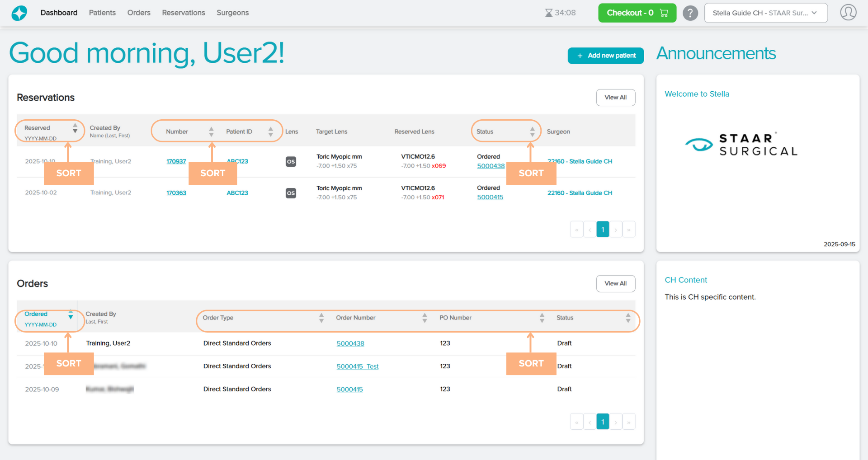Click the green Checkout button

(637, 13)
